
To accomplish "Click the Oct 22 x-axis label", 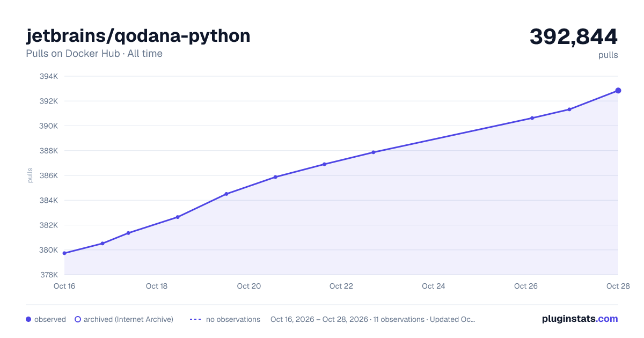I will pos(341,286).
